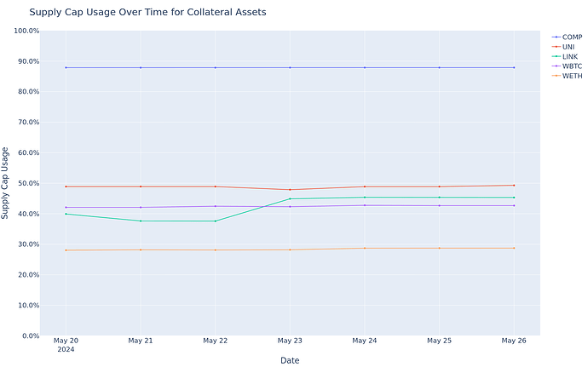Click the Date x-axis title
Viewport: 588px width, 367px height.
point(290,360)
